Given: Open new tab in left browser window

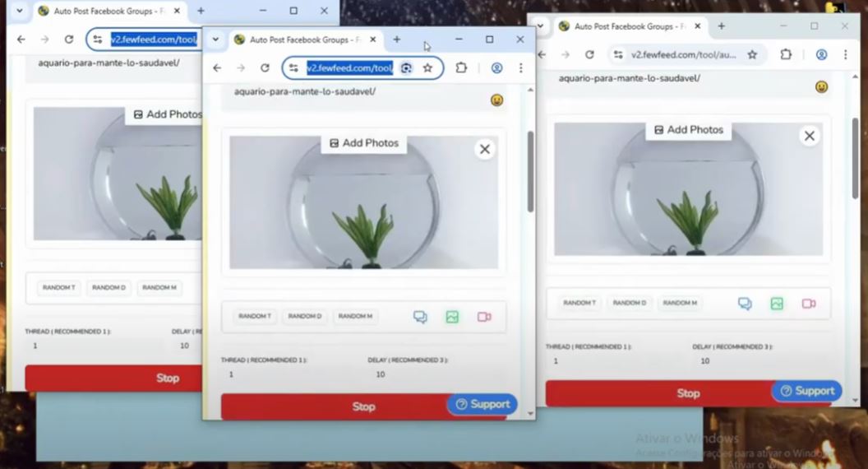Looking at the screenshot, I should point(201,11).
